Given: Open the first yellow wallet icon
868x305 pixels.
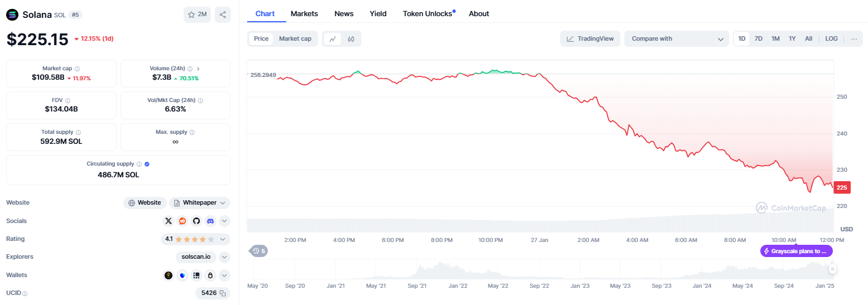Looking at the screenshot, I should click(x=168, y=275).
